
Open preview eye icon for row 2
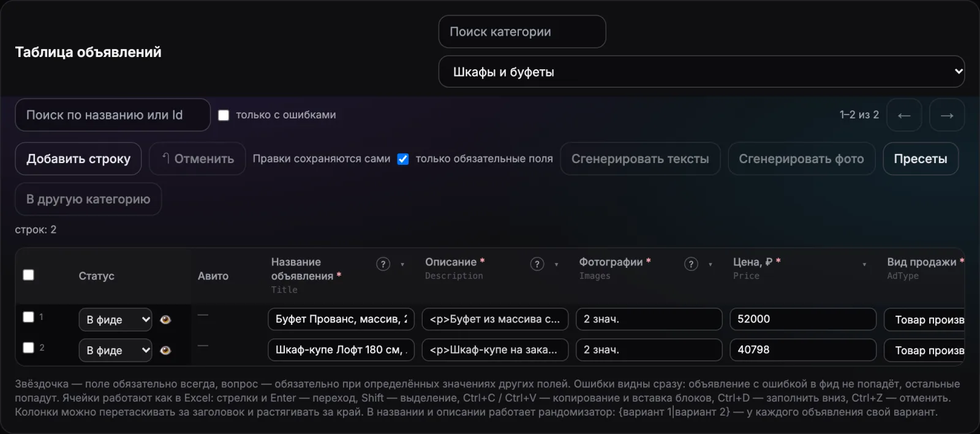click(165, 350)
